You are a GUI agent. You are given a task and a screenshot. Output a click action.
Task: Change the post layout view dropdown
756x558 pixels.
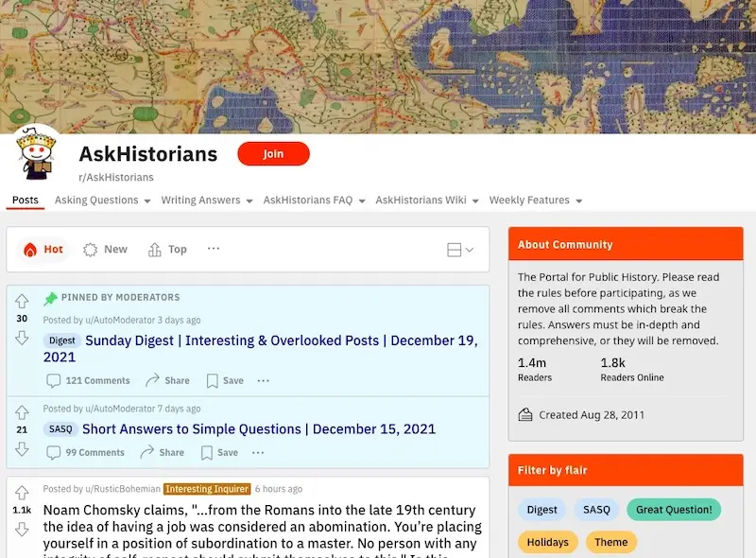[x=460, y=250]
